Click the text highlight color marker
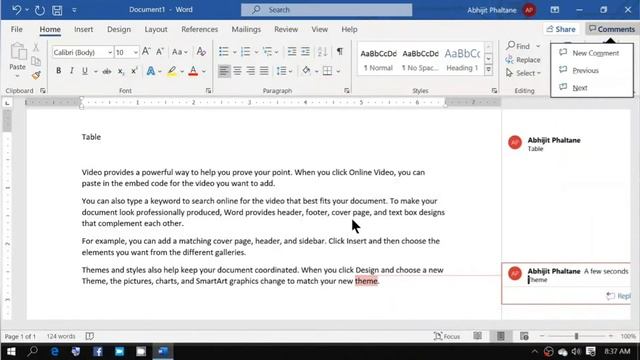Screen dimensions: 640x360 point(172,71)
